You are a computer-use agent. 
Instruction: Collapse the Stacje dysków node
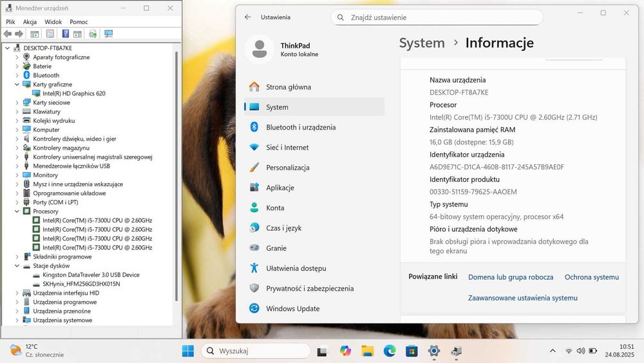click(17, 266)
